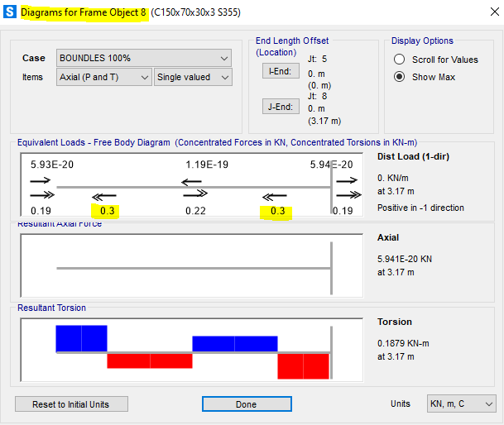
Task: Open the Case dropdown showing BOUNDLES 100%
Action: [144, 58]
